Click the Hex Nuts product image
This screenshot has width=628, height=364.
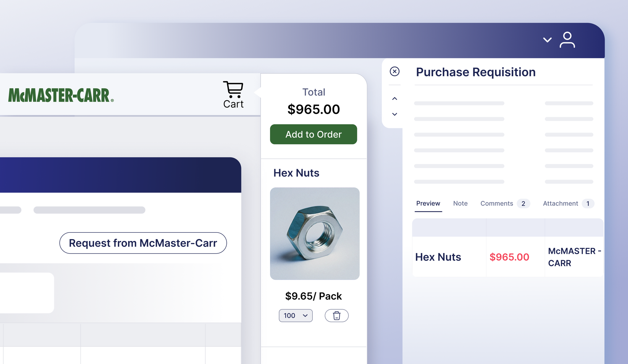coord(314,233)
